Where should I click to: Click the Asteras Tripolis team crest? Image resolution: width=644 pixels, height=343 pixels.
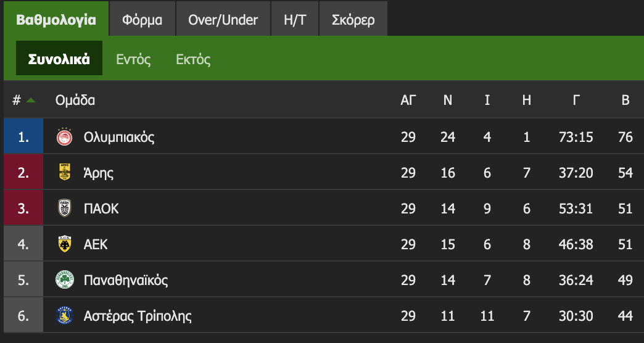pos(64,316)
